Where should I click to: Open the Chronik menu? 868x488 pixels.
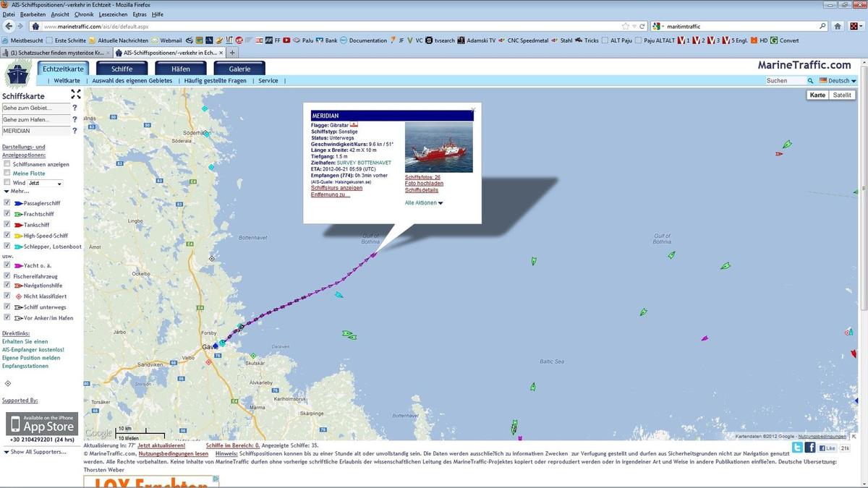pyautogui.click(x=84, y=14)
